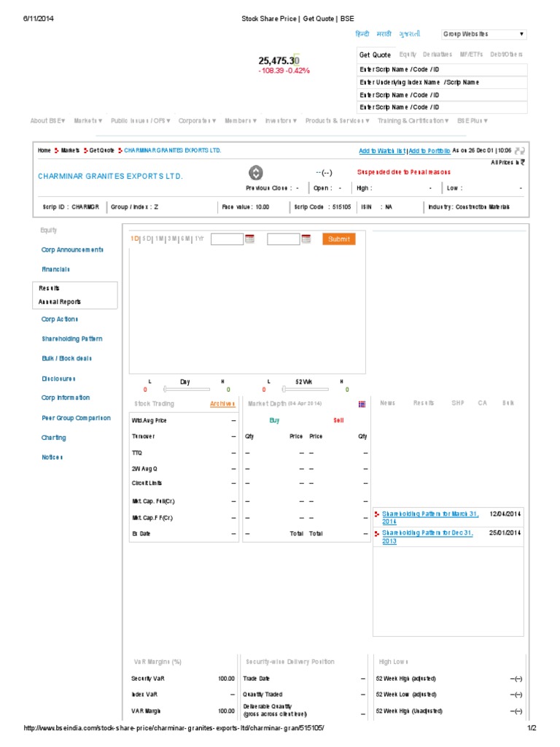Switch language to Gujarati

pos(410,34)
